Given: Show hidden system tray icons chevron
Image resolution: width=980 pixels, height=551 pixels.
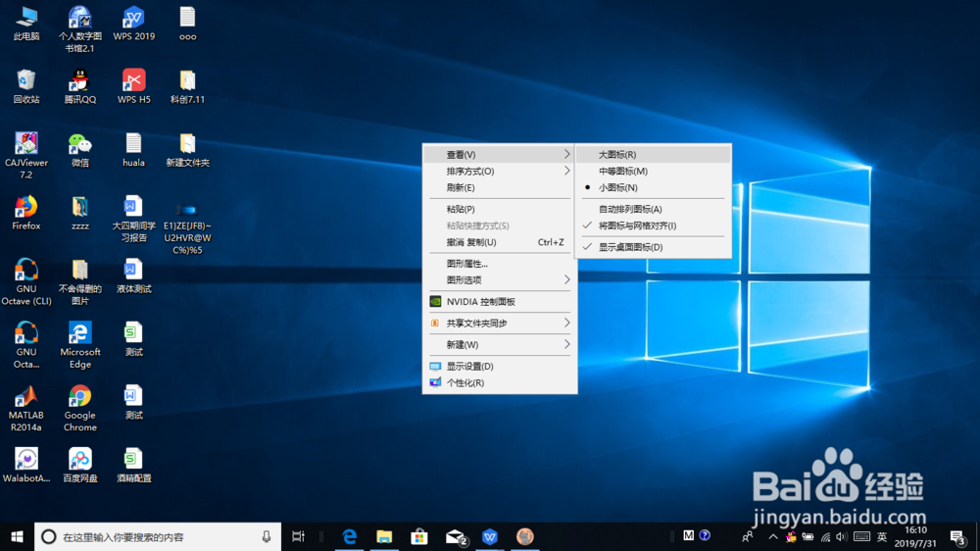Looking at the screenshot, I should (x=772, y=536).
